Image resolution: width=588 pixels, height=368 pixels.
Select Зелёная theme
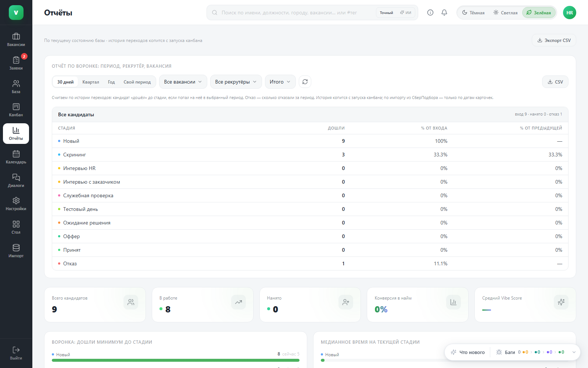pyautogui.click(x=539, y=13)
